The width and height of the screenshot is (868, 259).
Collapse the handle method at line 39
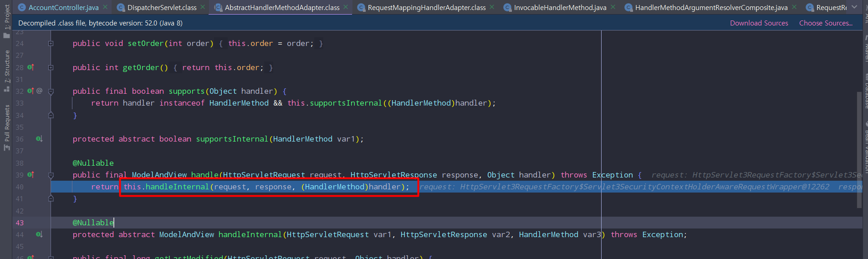pyautogui.click(x=51, y=175)
